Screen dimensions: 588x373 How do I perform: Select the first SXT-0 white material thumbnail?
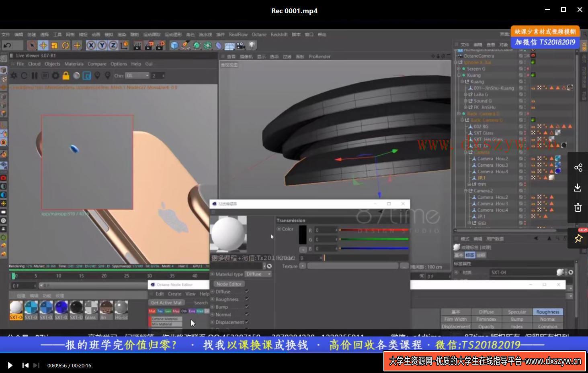pos(16,310)
